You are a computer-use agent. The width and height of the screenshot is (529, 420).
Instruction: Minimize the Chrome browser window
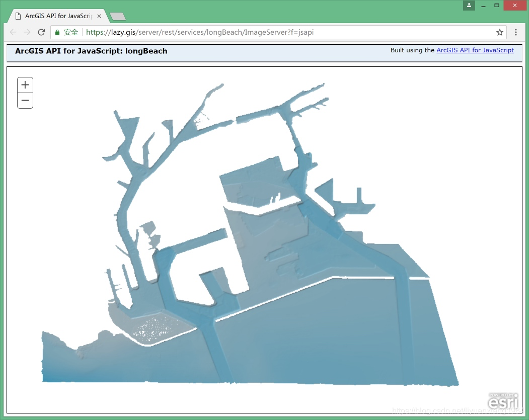coord(483,5)
